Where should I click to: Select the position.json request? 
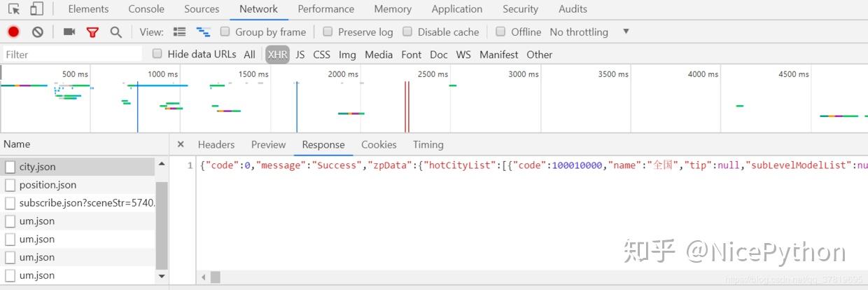[x=78, y=185]
